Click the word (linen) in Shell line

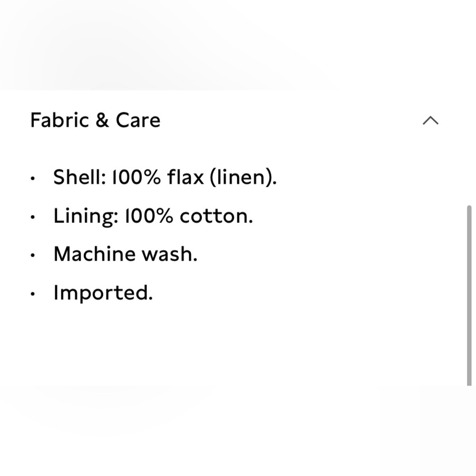coord(243,177)
